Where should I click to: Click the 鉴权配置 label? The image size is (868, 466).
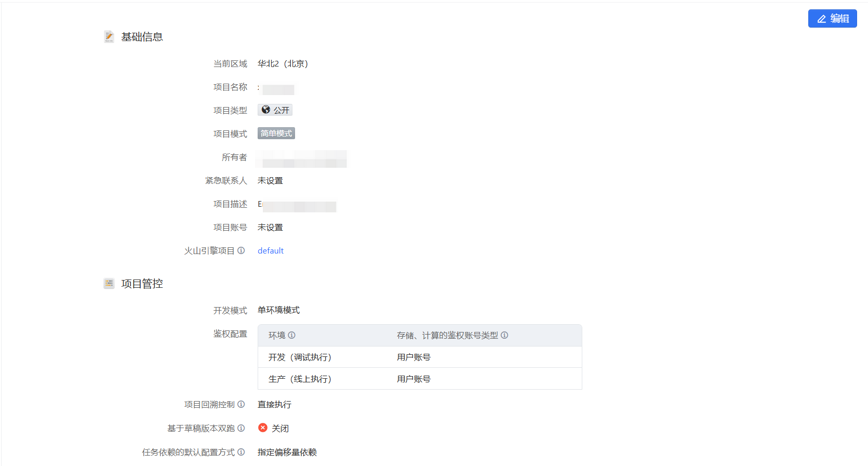(x=230, y=334)
